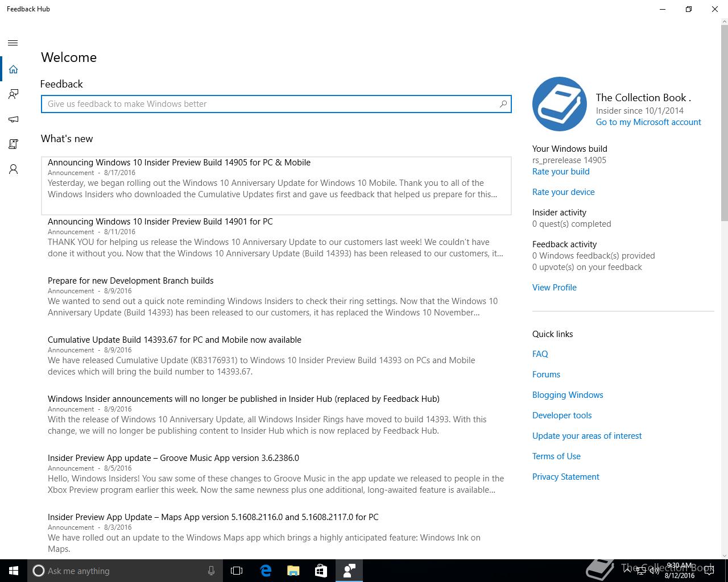Click the taskbar clock showing 9:30 AM

679,571
